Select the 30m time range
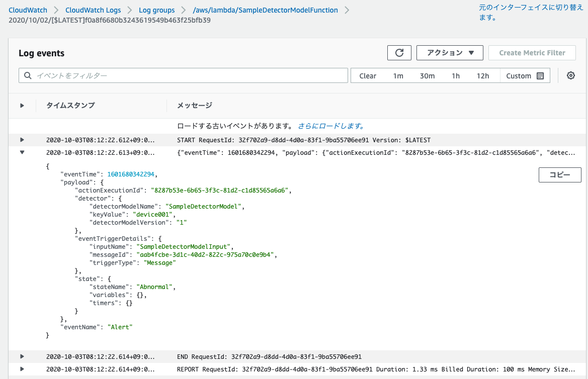Screen dimensions: 588x379 427,75
